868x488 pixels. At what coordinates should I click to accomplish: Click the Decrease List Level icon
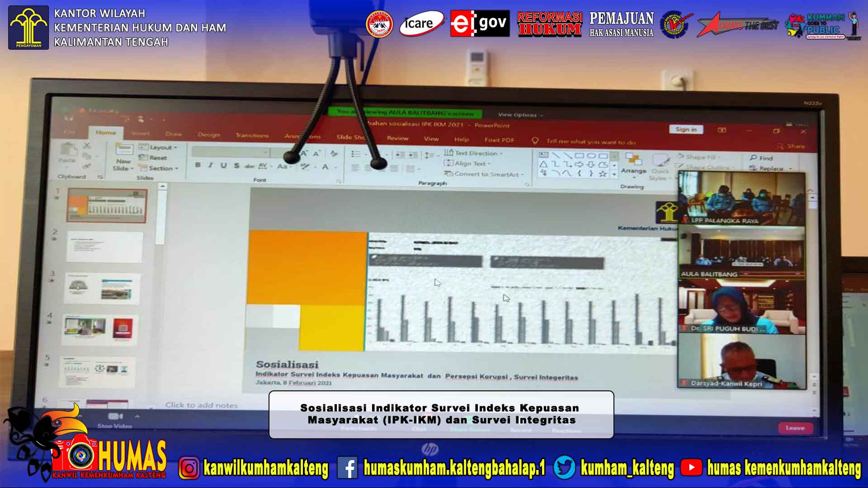400,155
